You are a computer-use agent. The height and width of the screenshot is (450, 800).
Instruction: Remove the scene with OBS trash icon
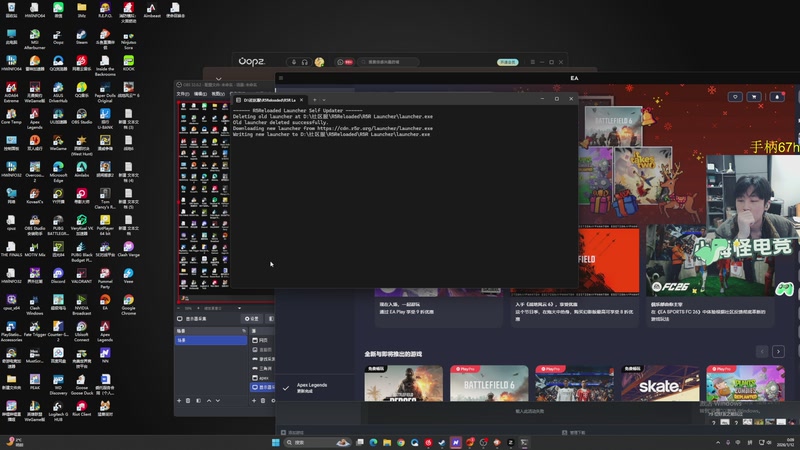click(188, 401)
